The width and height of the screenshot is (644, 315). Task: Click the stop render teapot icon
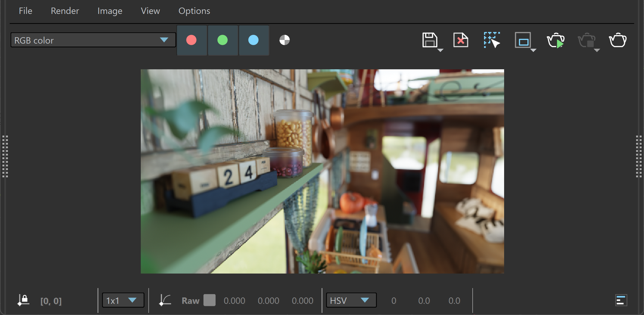586,40
